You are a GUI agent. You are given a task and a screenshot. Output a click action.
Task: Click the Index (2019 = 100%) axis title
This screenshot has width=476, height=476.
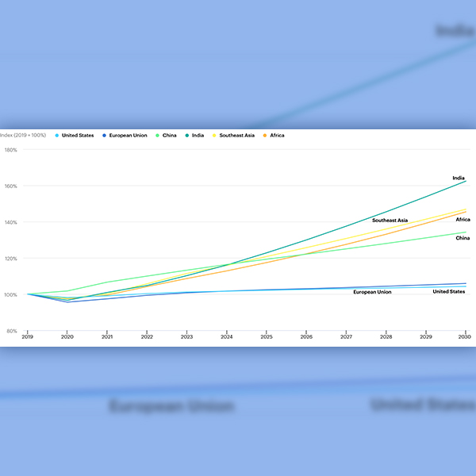coord(23,136)
